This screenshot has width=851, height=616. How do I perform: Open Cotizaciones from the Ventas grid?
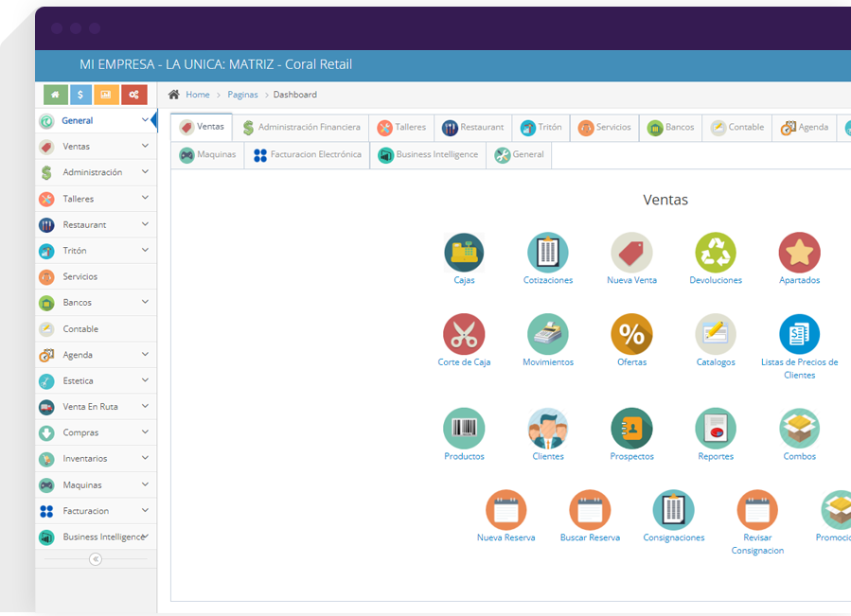click(548, 253)
